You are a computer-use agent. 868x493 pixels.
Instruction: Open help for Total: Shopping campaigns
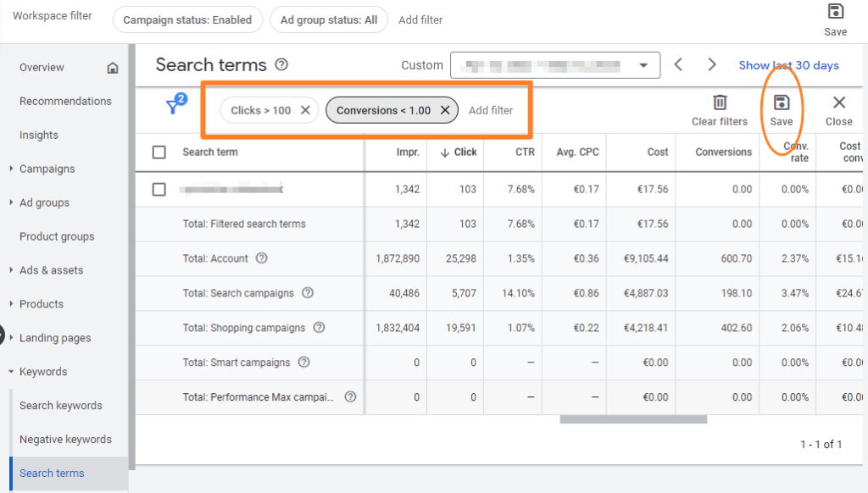[x=319, y=328]
